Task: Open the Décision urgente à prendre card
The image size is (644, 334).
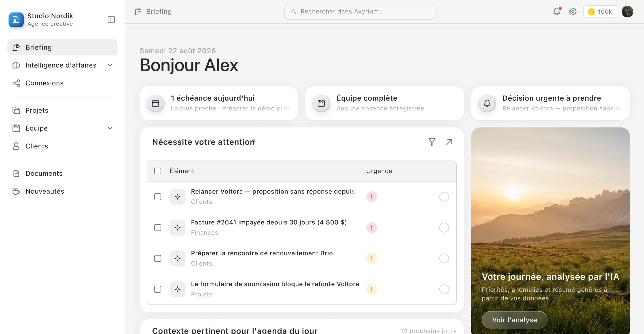Action: pyautogui.click(x=550, y=103)
